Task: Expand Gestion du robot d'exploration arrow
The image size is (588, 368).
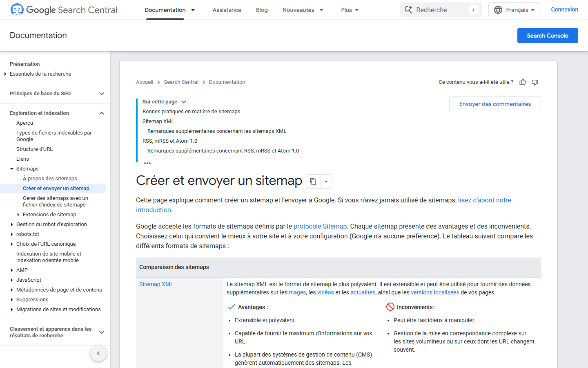Action: [x=12, y=224]
